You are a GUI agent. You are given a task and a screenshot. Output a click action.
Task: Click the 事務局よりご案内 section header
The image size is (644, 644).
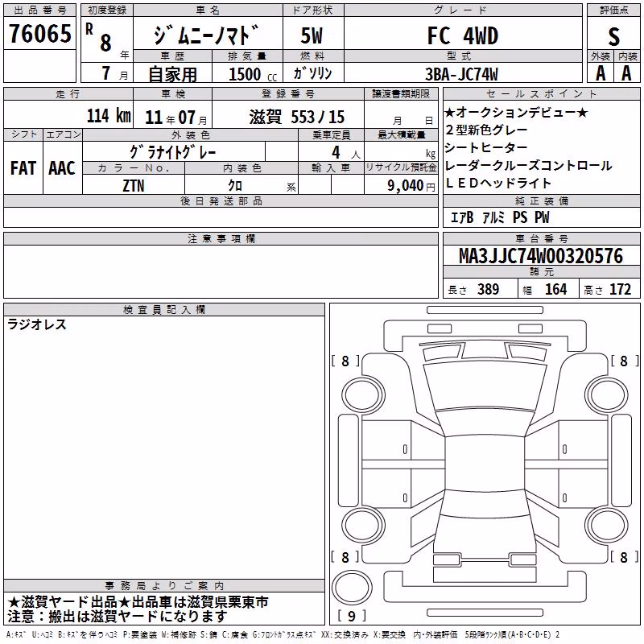click(164, 586)
